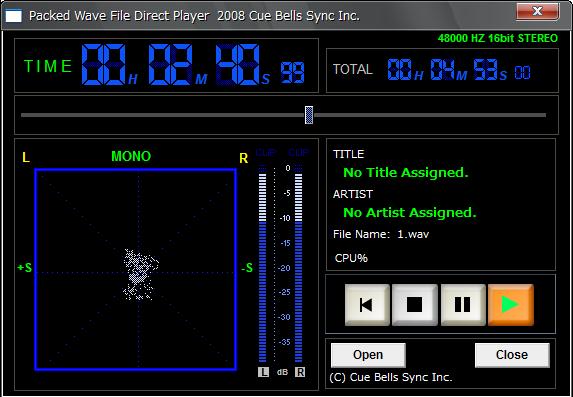Stop playback with the square button
The width and height of the screenshot is (573, 397).
pos(414,305)
